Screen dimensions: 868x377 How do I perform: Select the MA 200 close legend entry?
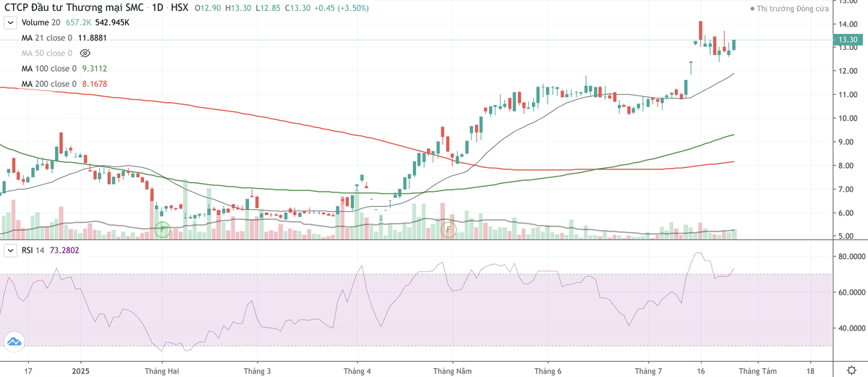pyautogui.click(x=49, y=84)
